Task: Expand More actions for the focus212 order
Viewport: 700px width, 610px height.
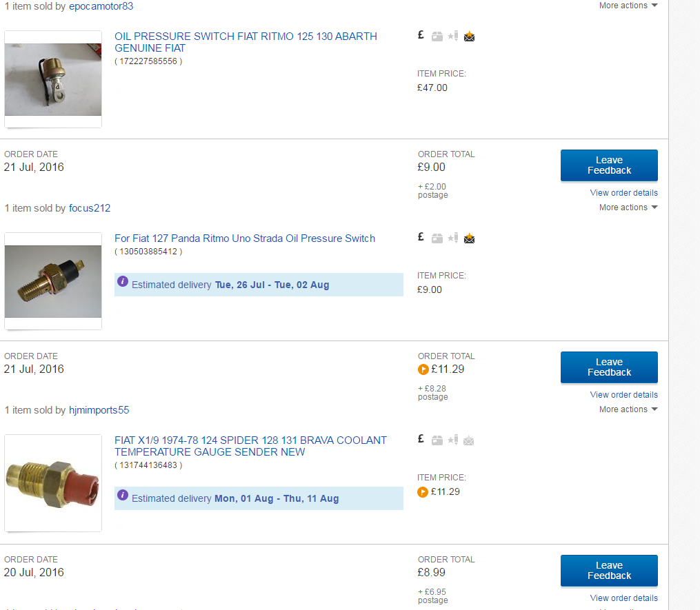Action: [x=628, y=207]
